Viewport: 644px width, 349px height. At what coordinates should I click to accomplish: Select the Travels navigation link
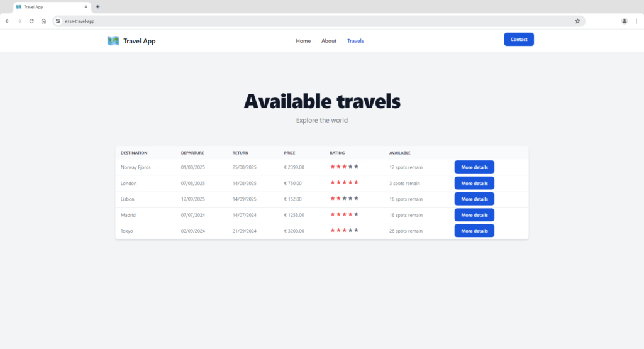(x=355, y=41)
